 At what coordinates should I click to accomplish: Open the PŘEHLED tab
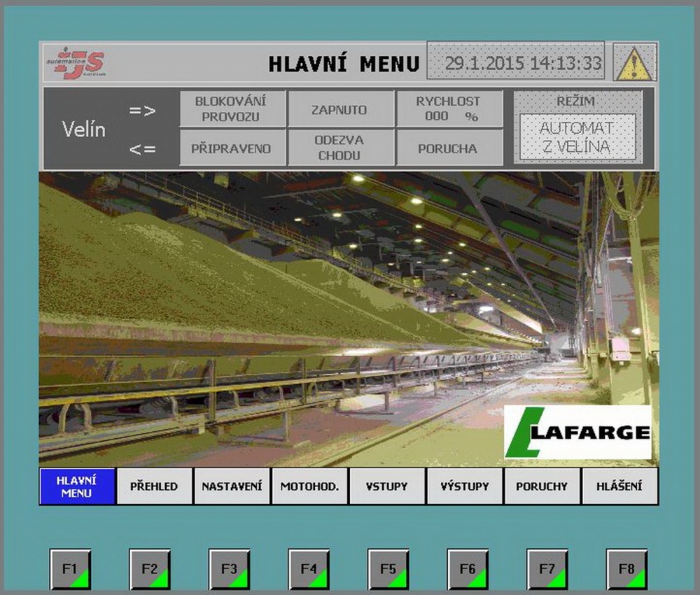tap(154, 486)
